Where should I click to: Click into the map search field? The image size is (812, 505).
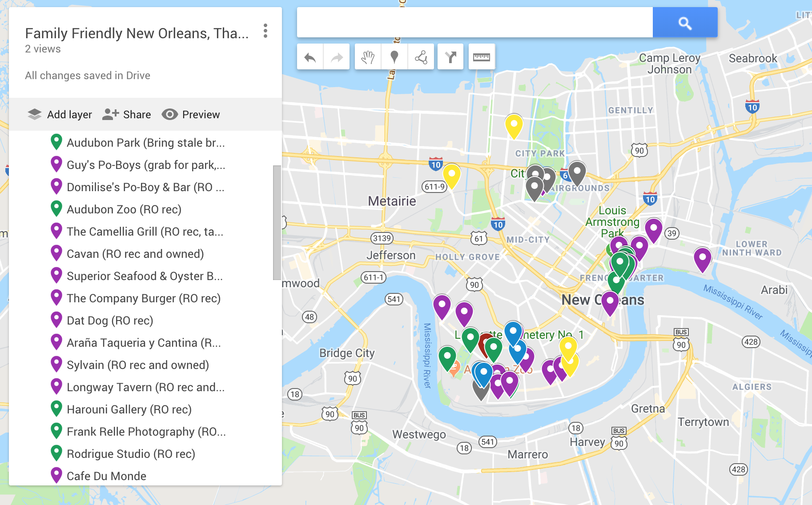tap(474, 22)
